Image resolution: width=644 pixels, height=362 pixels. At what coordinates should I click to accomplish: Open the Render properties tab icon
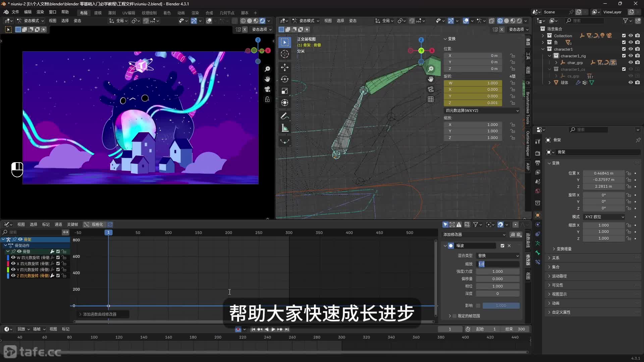pos(538,153)
